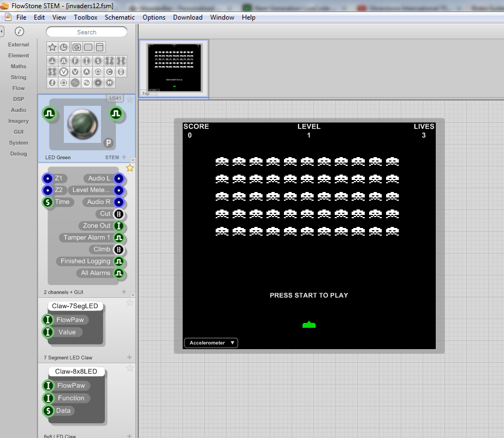Image resolution: width=504 pixels, height=438 pixels.
Task: Click the pencil edit icon above categories
Action: click(x=19, y=32)
